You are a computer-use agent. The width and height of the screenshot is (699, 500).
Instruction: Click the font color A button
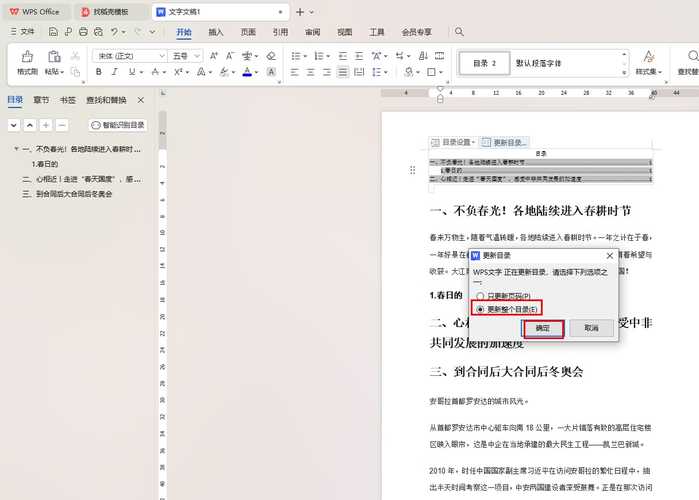coord(247,72)
